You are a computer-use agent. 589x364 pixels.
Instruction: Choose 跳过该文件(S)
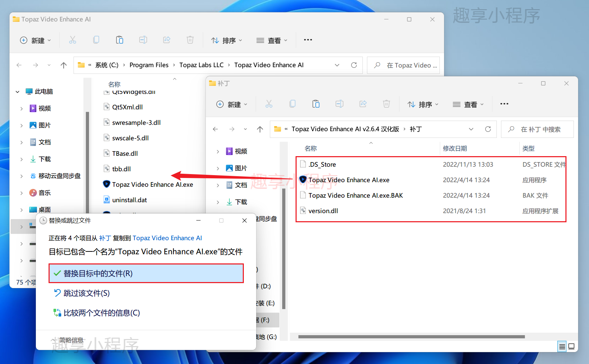(x=87, y=293)
